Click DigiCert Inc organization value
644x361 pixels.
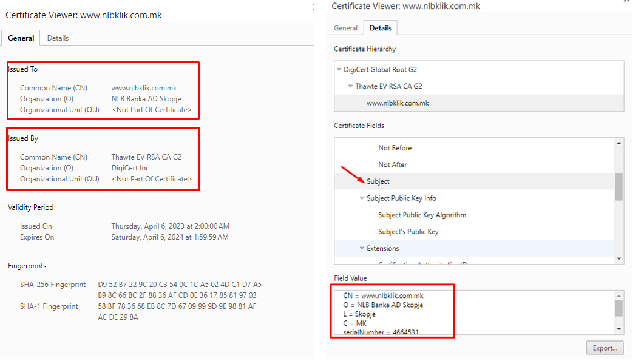(130, 168)
